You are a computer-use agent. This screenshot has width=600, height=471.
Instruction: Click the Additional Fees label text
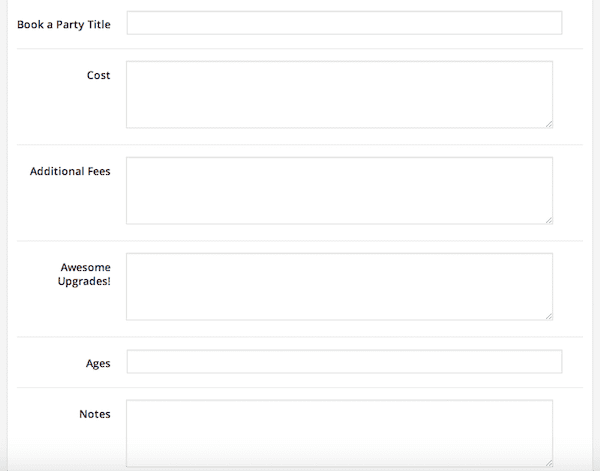click(x=70, y=171)
